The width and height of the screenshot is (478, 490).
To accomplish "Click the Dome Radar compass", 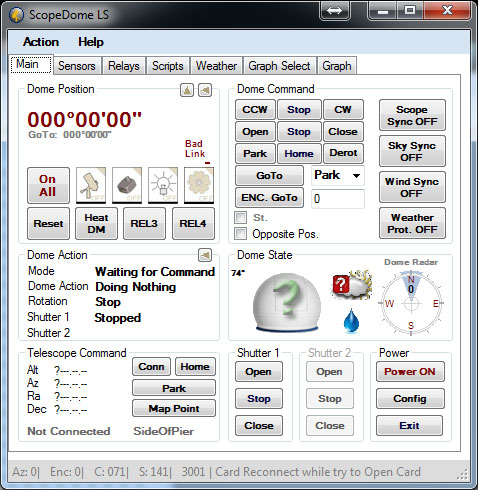I will (x=411, y=303).
